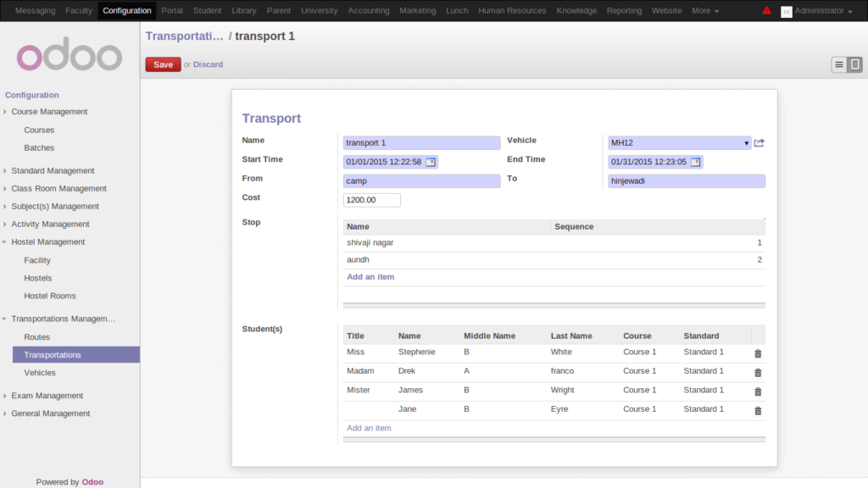
Task: Open vehicle MH12 via the external link icon
Action: click(759, 142)
